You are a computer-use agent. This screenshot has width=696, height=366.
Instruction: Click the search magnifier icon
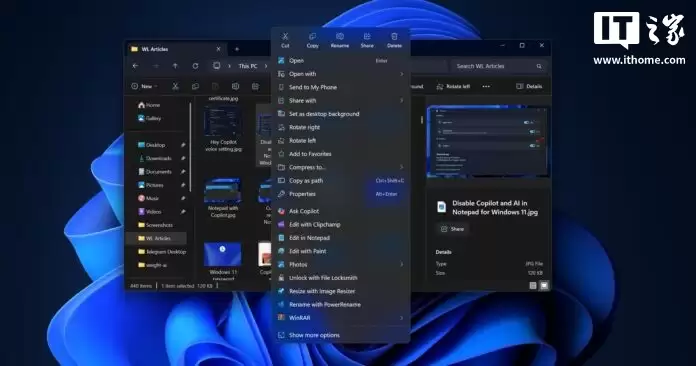tap(539, 66)
